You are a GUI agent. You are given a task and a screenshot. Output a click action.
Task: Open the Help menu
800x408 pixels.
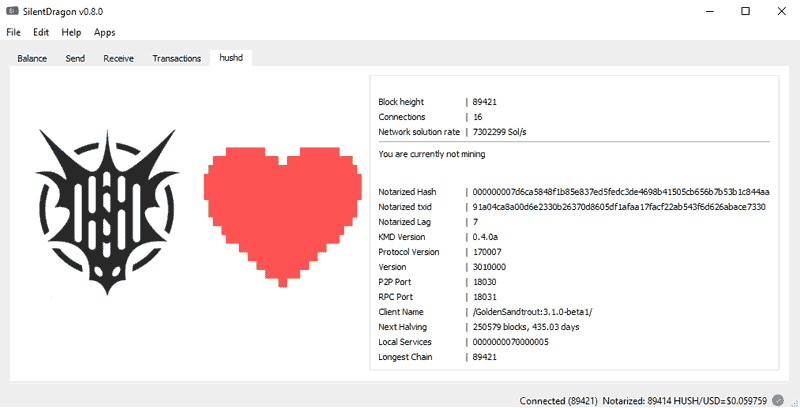click(71, 32)
